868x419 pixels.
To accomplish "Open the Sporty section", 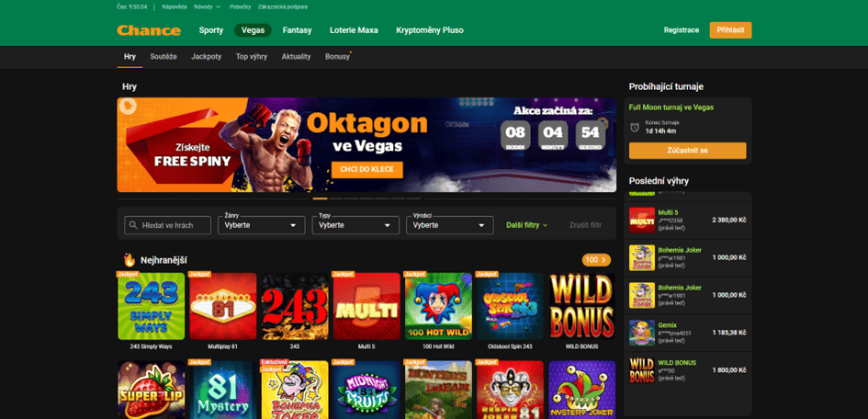I will pyautogui.click(x=211, y=30).
